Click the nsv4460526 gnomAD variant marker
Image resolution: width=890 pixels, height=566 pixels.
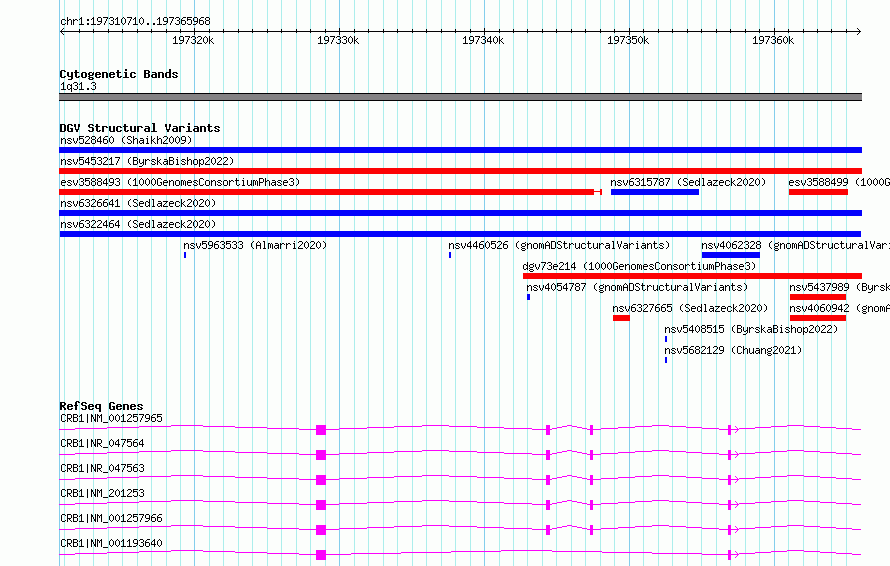[x=450, y=255]
